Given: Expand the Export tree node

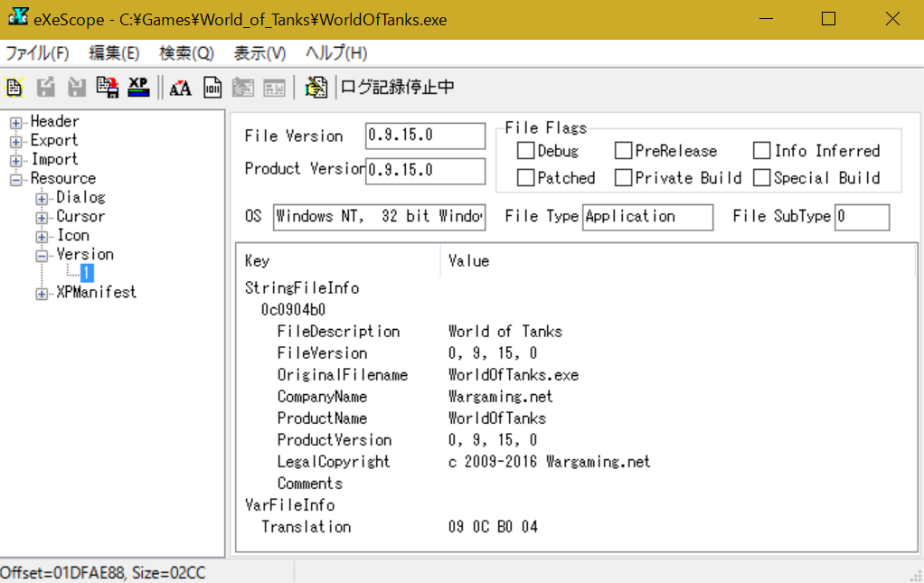Looking at the screenshot, I should pyautogui.click(x=16, y=141).
